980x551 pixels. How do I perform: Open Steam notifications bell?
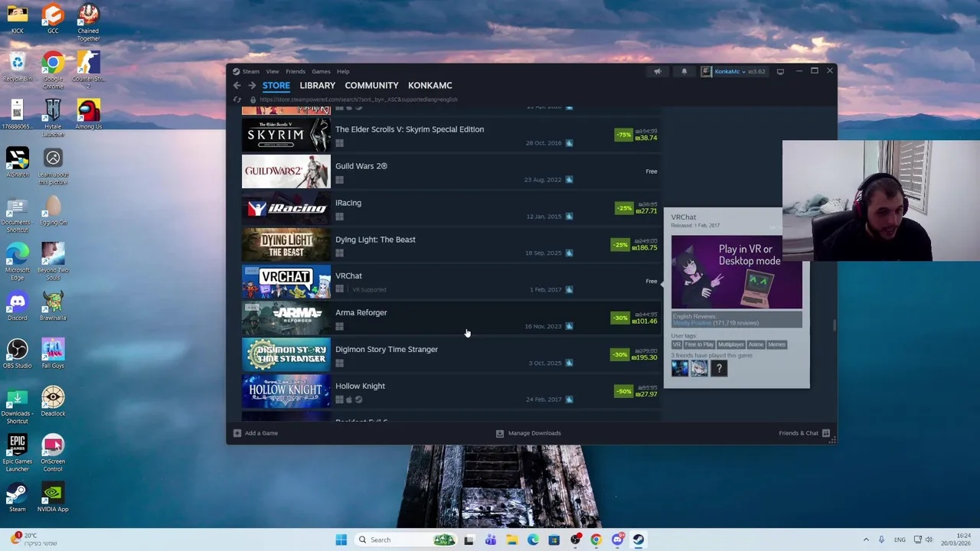[684, 71]
